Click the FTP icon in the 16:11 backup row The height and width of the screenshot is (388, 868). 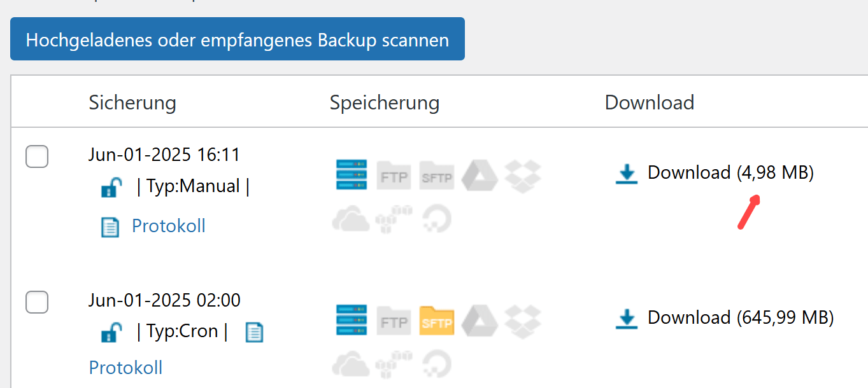point(394,176)
